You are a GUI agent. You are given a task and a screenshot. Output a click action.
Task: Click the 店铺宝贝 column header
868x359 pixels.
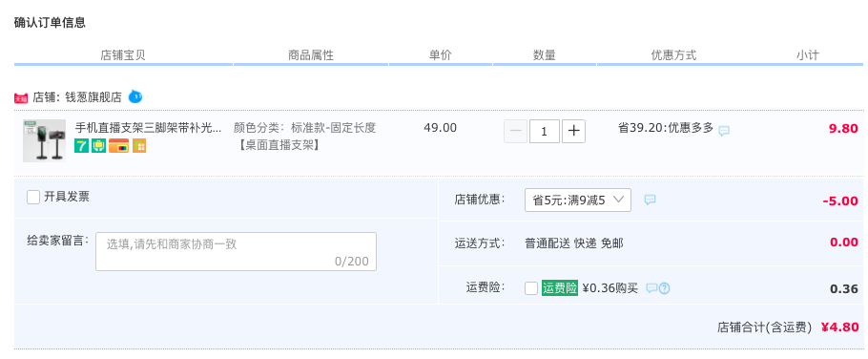123,55
